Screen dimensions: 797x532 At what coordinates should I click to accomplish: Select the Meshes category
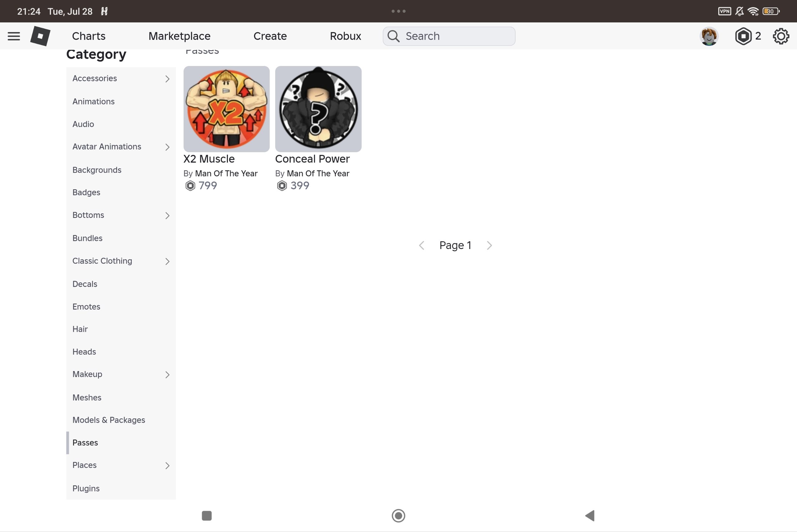121,398
